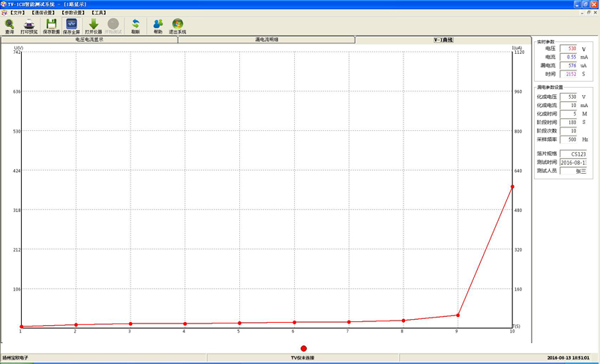Click the 查询 (Query) toolbar icon
Image resolution: width=600 pixels, height=364 pixels.
point(10,26)
